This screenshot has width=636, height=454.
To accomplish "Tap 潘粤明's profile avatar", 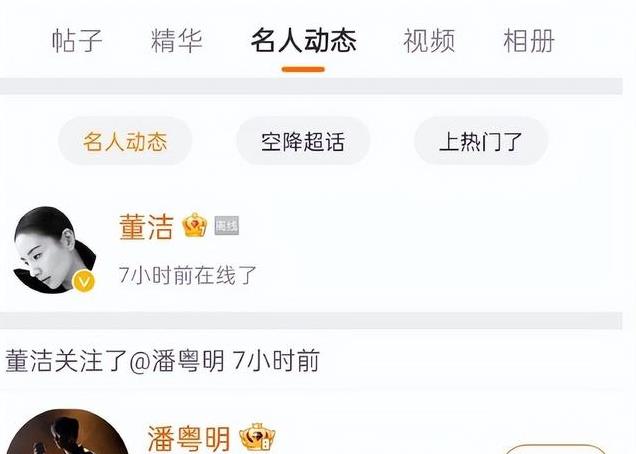I will [67, 432].
